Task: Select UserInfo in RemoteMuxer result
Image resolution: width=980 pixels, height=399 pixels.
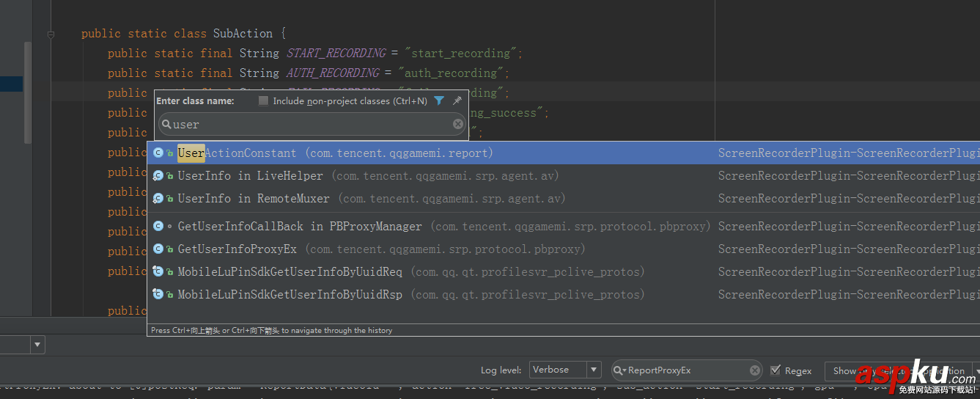Action: click(x=254, y=198)
